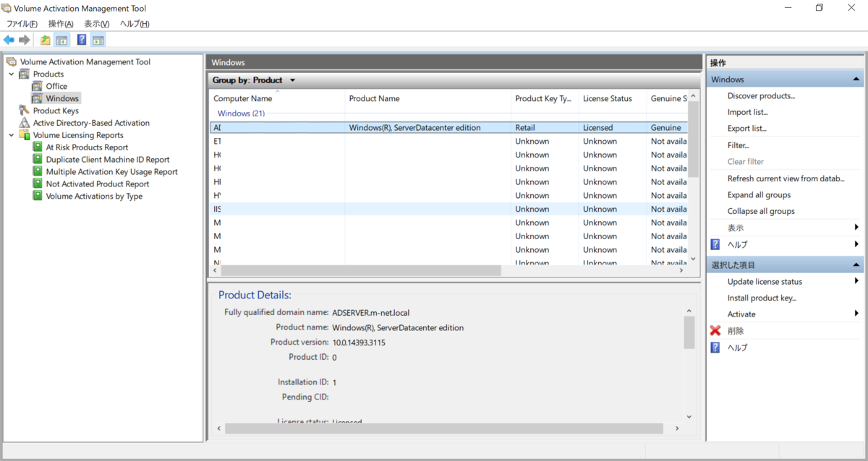Image resolution: width=868 pixels, height=461 pixels.
Task: Click the Multiple Activation Key Usage Report icon
Action: pos(38,172)
